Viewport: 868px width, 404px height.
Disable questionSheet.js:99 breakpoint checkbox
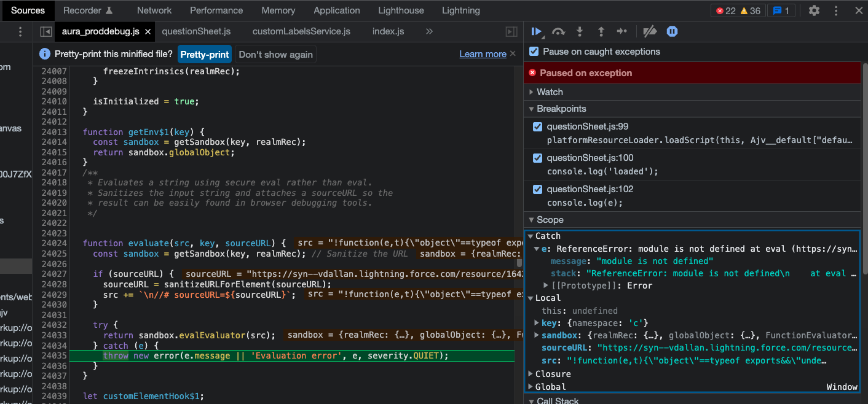pyautogui.click(x=537, y=127)
